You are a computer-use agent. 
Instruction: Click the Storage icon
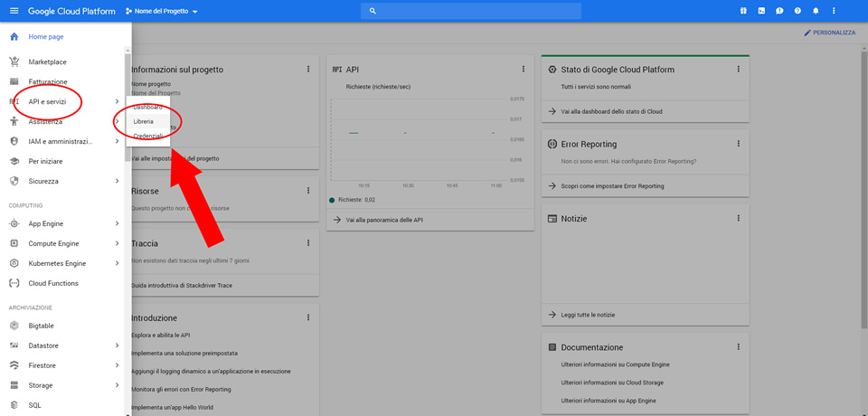tap(14, 385)
